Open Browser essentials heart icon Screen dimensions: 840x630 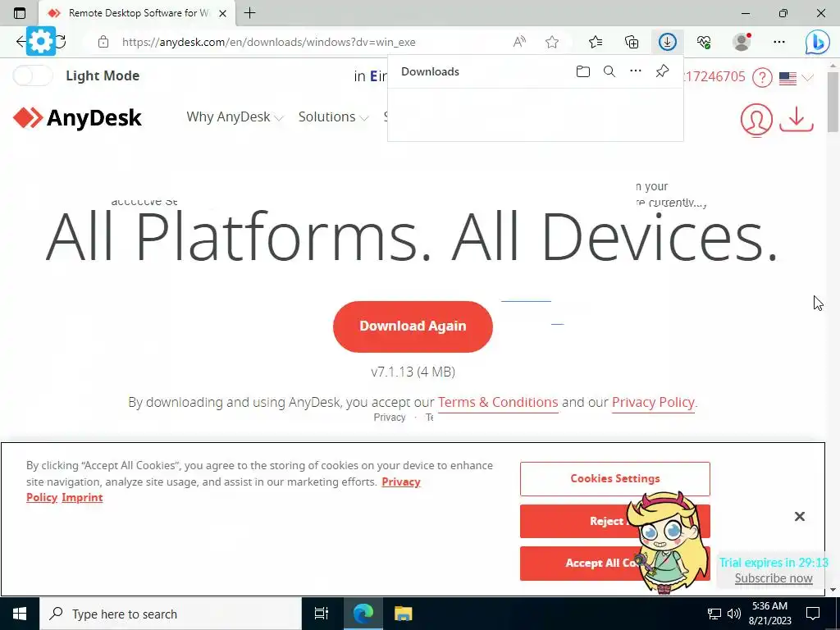[704, 42]
